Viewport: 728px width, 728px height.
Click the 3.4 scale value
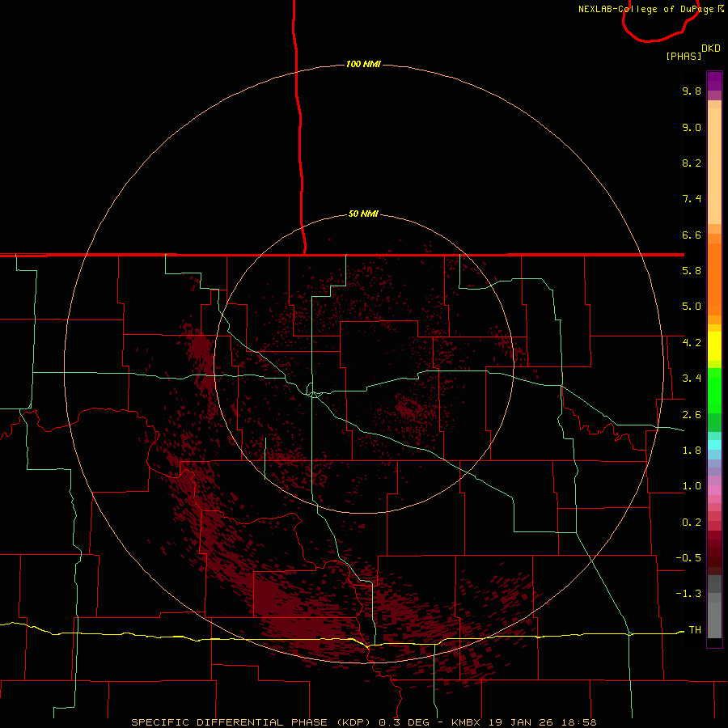click(x=692, y=379)
